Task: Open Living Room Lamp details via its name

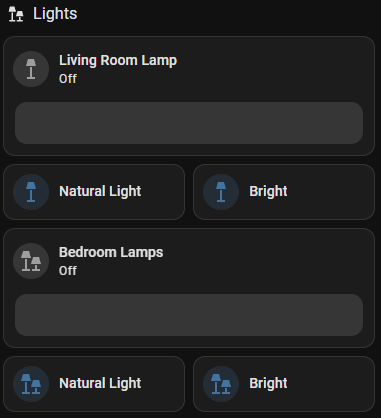Action: [118, 61]
